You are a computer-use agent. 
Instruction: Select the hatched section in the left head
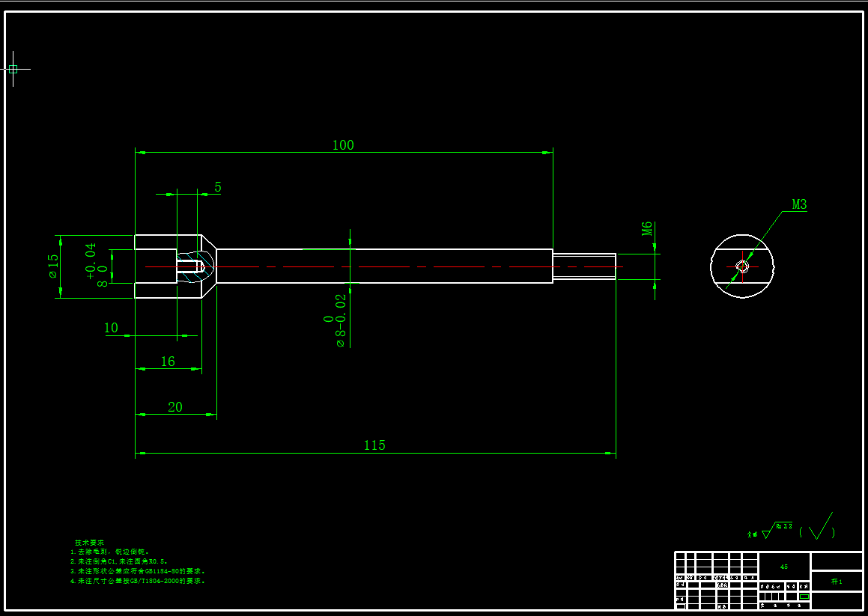(196, 266)
